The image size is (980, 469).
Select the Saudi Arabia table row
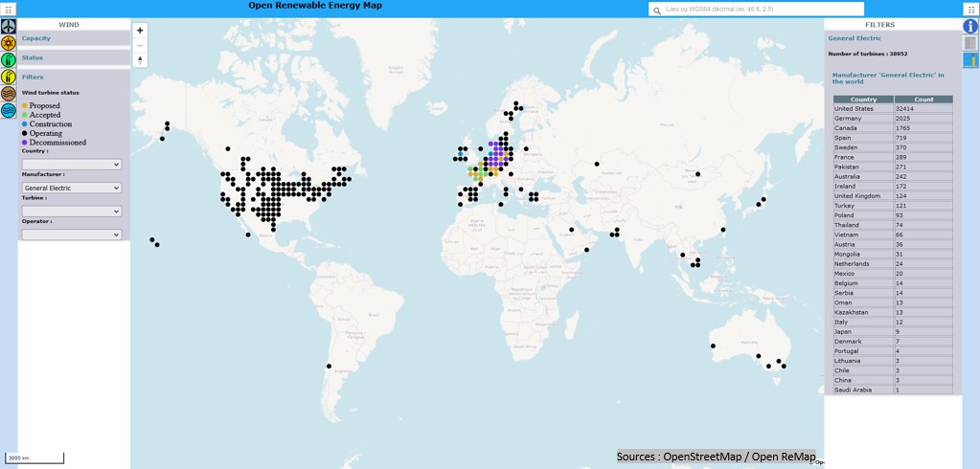pyautogui.click(x=893, y=390)
